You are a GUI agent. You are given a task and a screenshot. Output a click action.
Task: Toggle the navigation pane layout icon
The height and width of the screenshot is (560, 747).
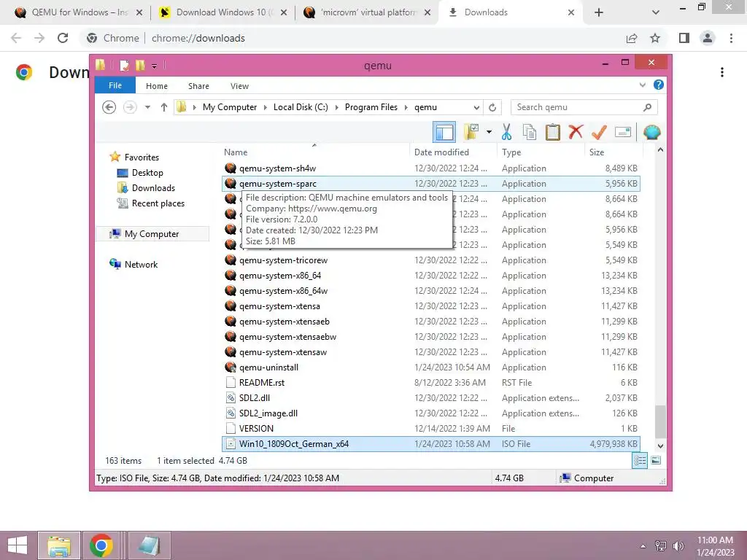point(444,132)
